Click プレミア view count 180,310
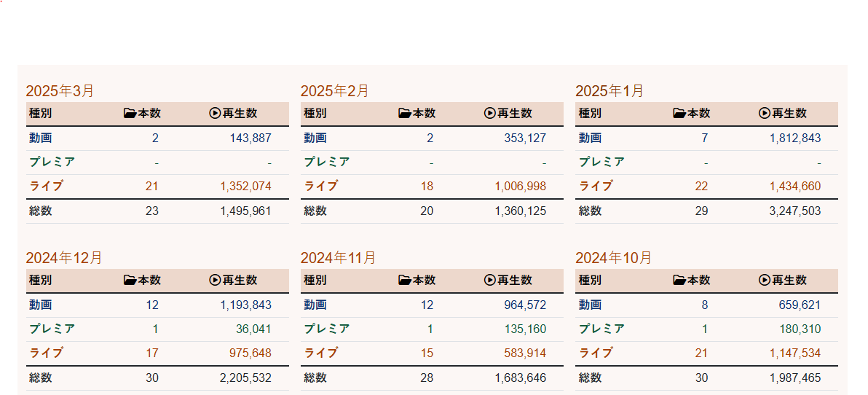Image resolution: width=868 pixels, height=395 pixels. (x=800, y=329)
